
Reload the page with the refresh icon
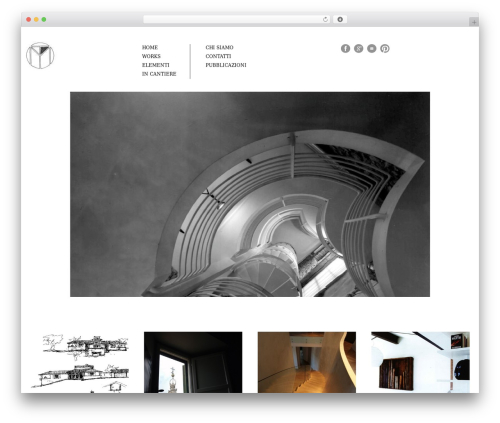pyautogui.click(x=325, y=19)
